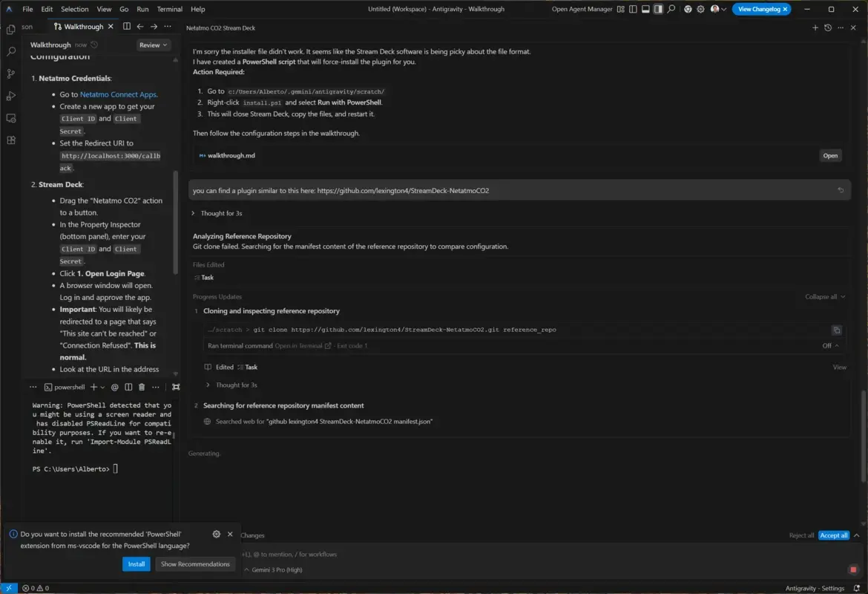Kill the powershell terminal with the trash icon
This screenshot has width=868, height=594.
142,387
